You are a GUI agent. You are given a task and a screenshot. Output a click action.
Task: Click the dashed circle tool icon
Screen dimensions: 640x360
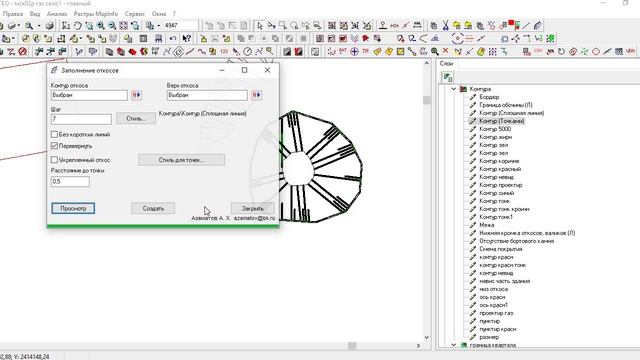pyautogui.click(x=457, y=38)
